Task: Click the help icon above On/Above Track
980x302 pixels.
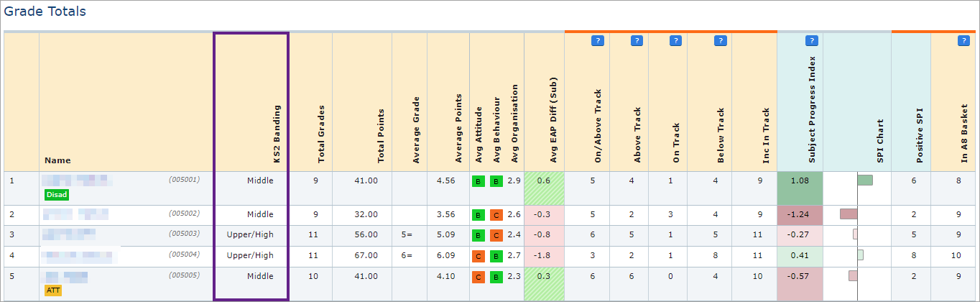Action: point(597,41)
